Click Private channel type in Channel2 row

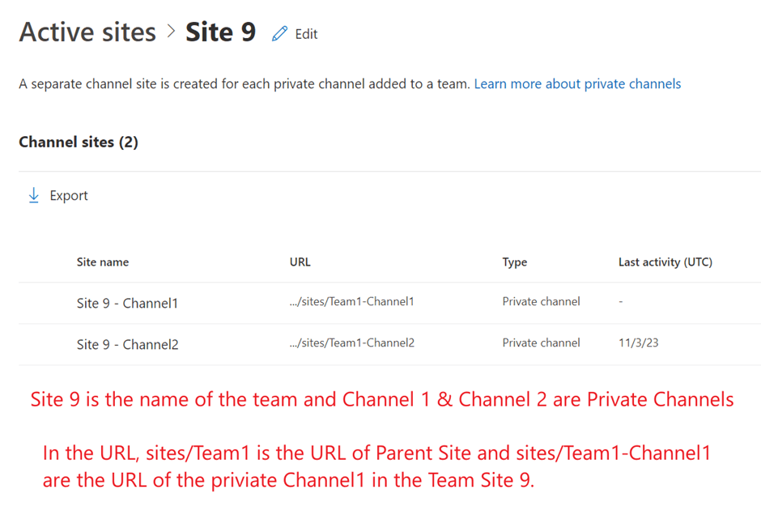(x=541, y=343)
